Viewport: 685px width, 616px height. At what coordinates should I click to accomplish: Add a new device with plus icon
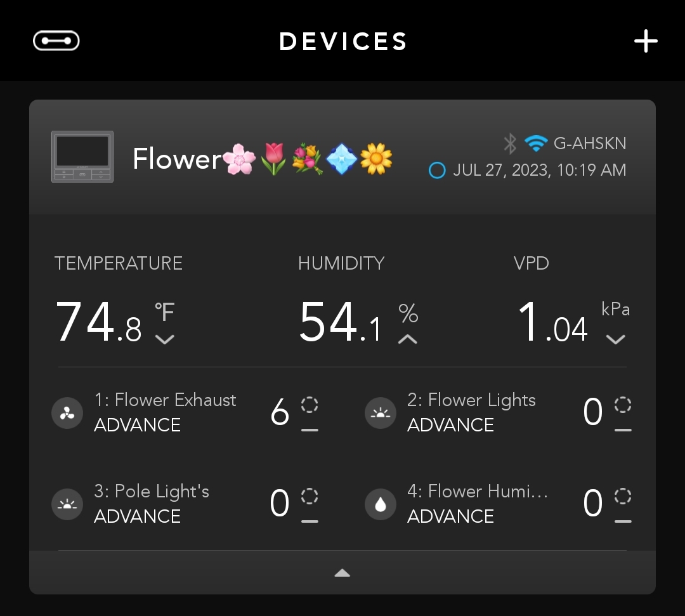click(x=646, y=41)
